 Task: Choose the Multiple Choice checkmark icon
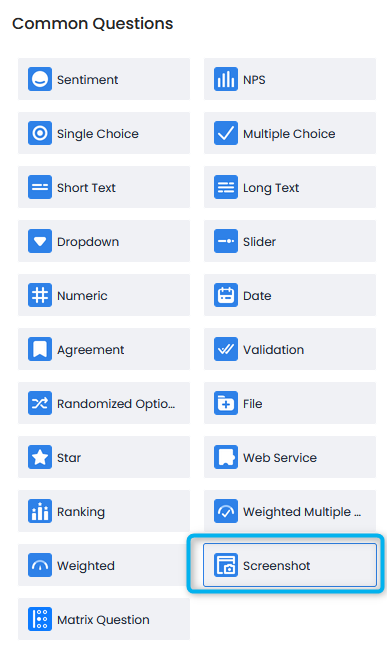226,133
